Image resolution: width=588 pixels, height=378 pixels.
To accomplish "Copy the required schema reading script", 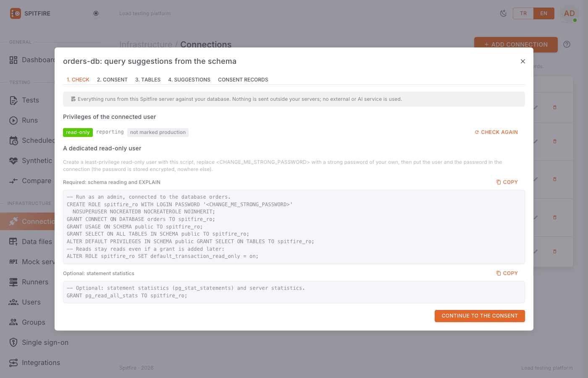I will point(507,182).
